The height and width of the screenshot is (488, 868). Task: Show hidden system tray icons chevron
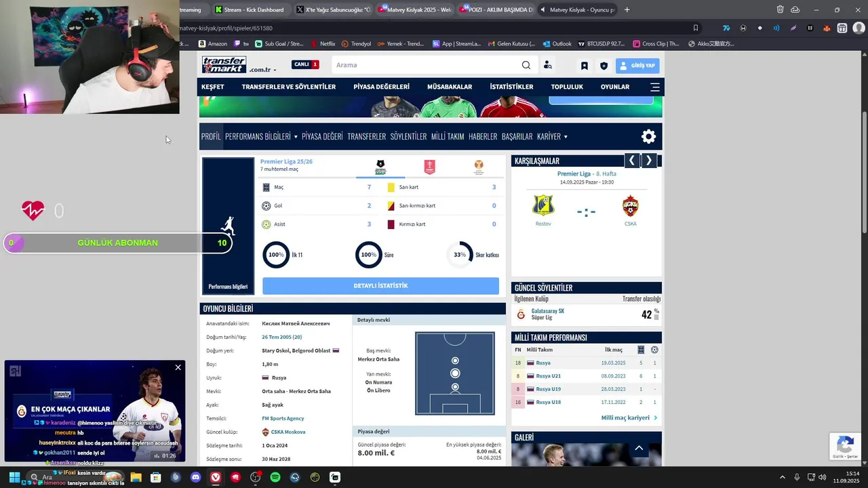pyautogui.click(x=782, y=477)
